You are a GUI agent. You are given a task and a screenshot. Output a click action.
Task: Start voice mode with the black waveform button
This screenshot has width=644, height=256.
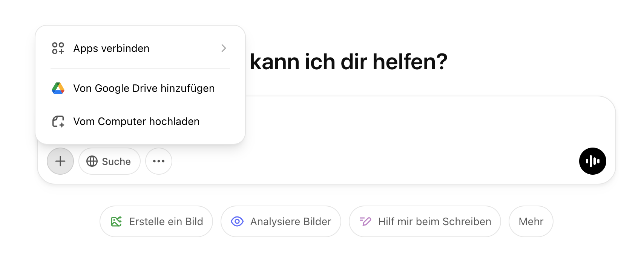(592, 161)
